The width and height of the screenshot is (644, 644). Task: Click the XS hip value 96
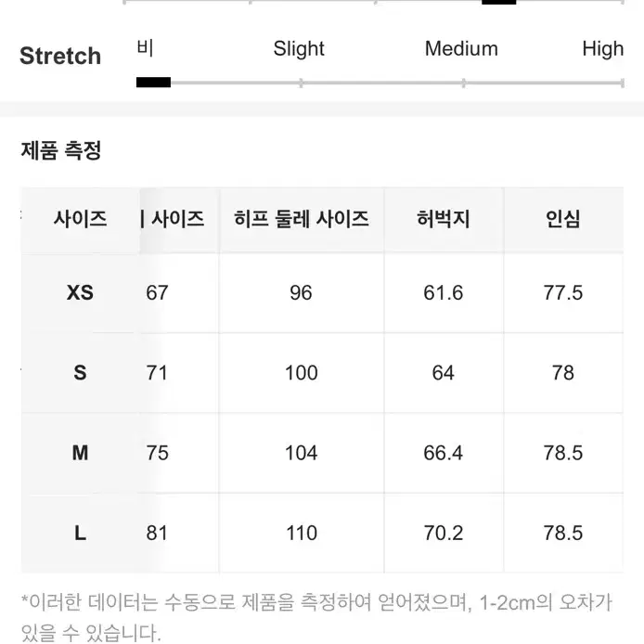pyautogui.click(x=301, y=293)
